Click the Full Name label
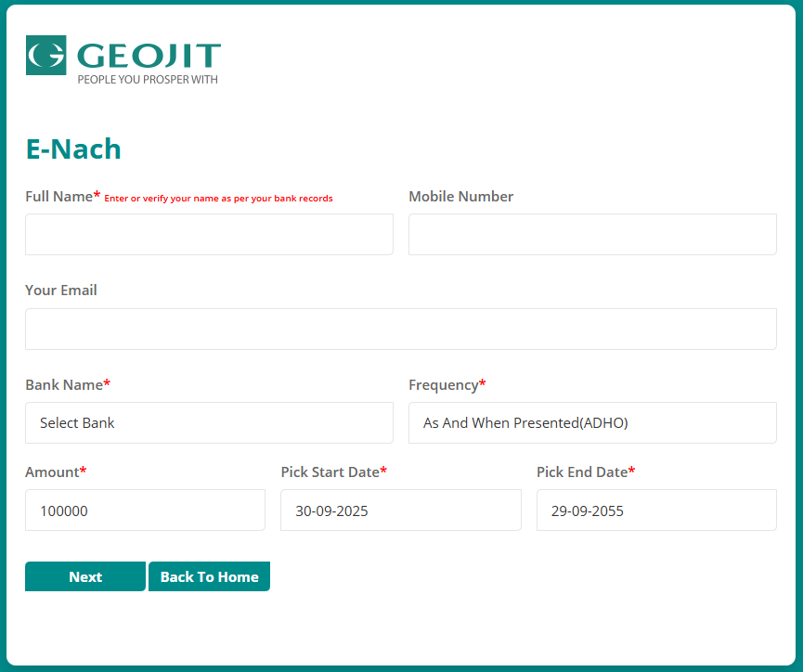 coord(63,196)
